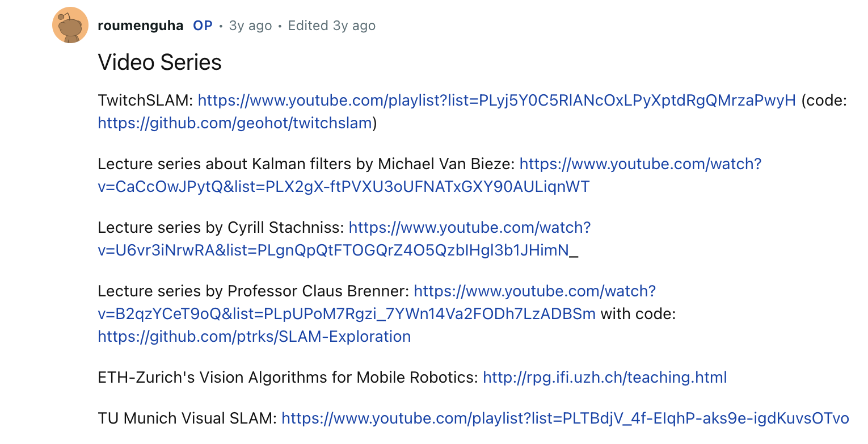The width and height of the screenshot is (868, 444).
Task: Open the geohot/twitchslam GitHub link
Action: point(235,123)
